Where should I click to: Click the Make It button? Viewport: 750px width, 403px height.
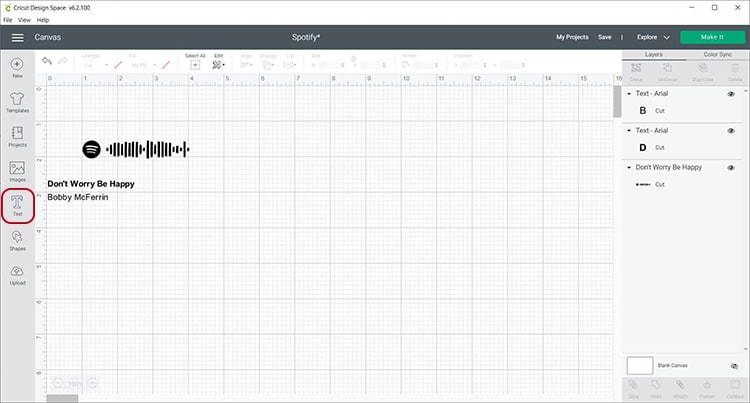712,37
